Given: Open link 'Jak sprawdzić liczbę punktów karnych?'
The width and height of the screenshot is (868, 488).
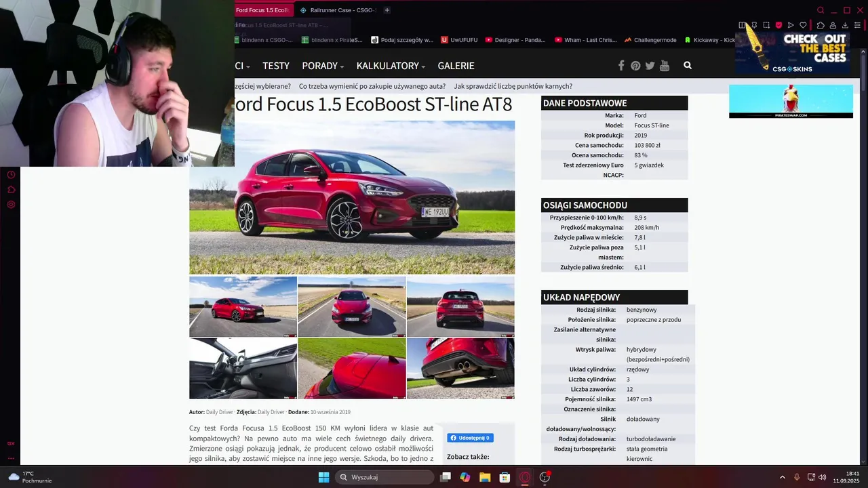Looking at the screenshot, I should tap(513, 86).
